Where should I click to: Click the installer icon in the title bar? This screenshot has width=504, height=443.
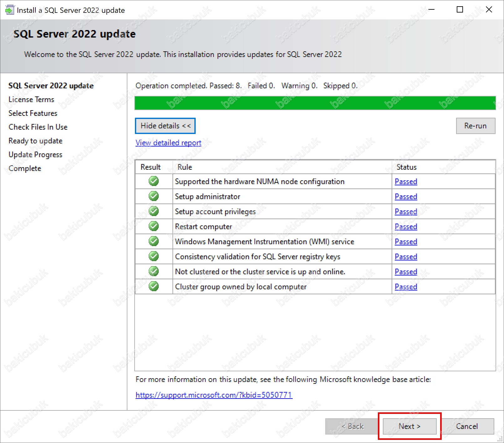(x=10, y=10)
